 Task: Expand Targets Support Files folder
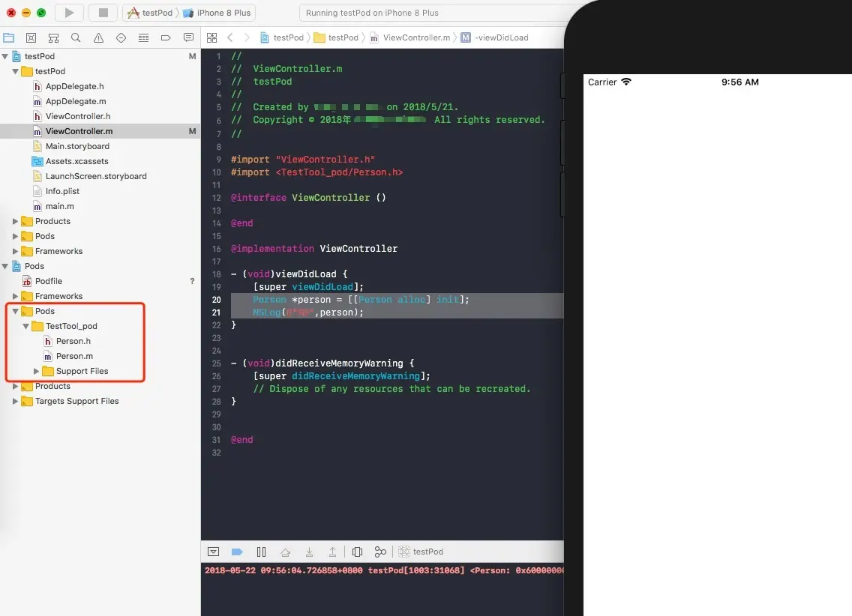pos(15,401)
